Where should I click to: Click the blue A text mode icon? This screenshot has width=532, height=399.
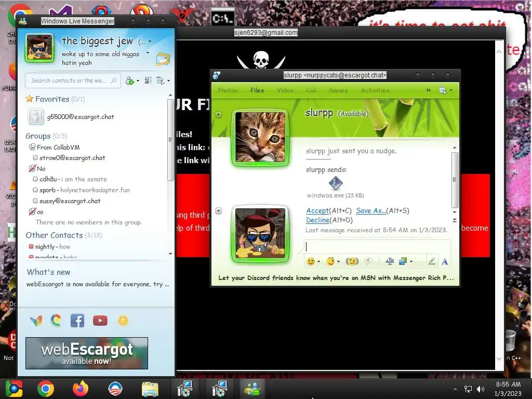coord(445,262)
